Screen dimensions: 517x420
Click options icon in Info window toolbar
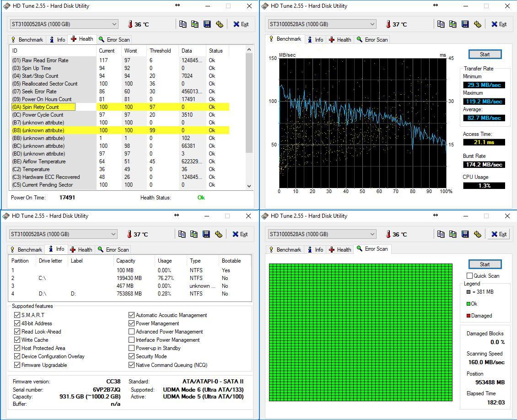(218, 234)
